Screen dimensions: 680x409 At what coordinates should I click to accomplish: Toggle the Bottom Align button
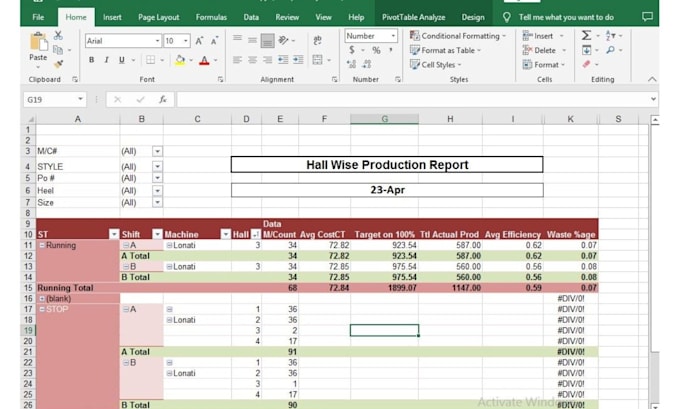pos(268,41)
